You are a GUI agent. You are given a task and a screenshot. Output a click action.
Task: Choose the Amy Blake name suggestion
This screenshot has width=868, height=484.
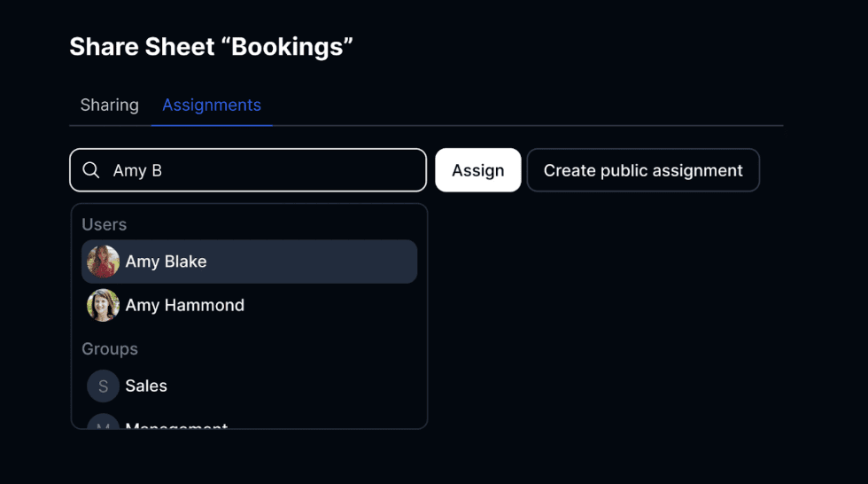[166, 262]
